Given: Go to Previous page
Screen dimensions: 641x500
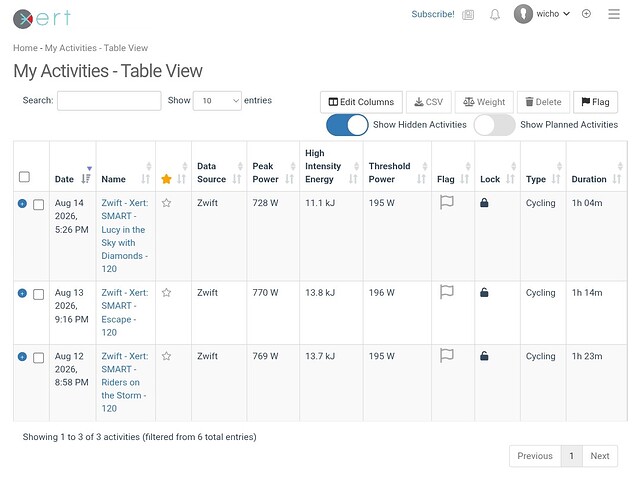Looking at the screenshot, I should (535, 456).
